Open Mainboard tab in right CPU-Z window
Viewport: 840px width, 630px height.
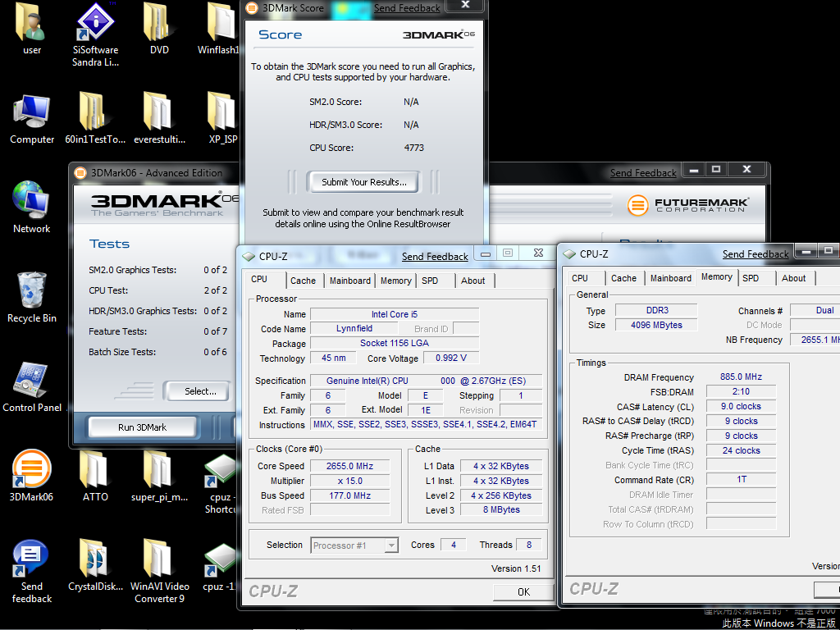coord(671,278)
